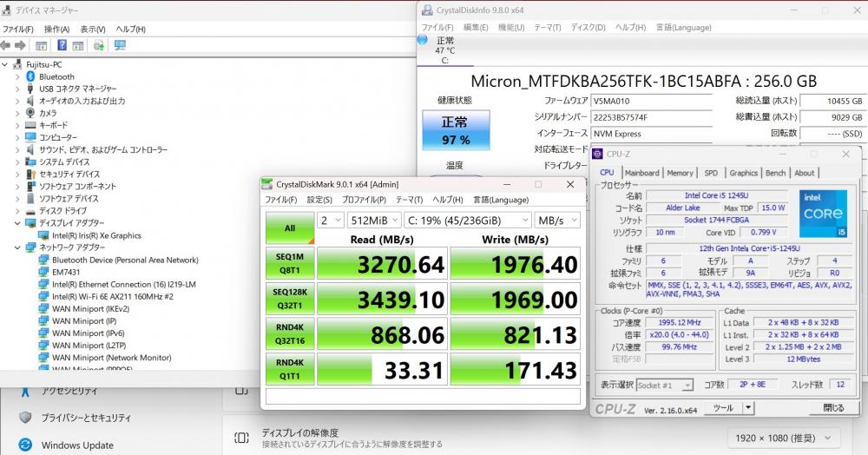Open アクセシビリティ in Settings sidebar
The width and height of the screenshot is (868, 455).
pos(69,391)
